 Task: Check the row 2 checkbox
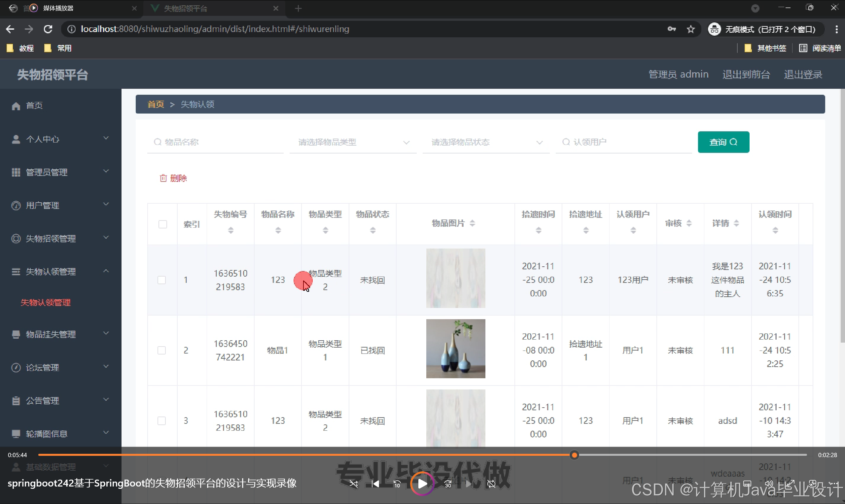point(162,351)
